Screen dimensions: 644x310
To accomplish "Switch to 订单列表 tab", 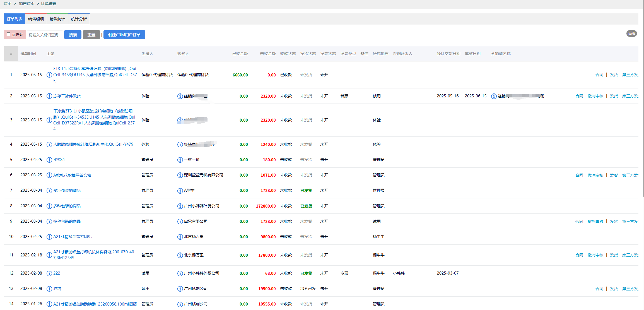I will [15, 19].
